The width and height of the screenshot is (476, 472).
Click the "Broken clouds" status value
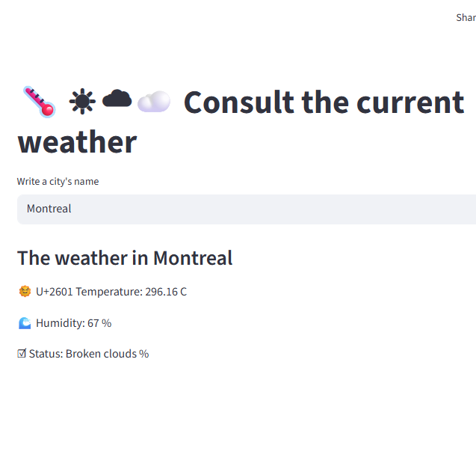click(101, 354)
